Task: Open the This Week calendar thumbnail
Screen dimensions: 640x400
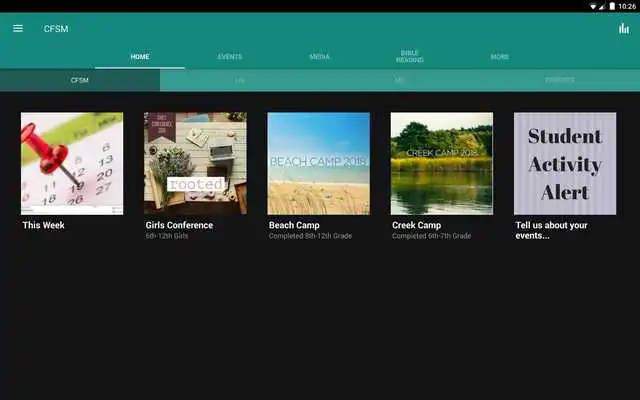Action: pyautogui.click(x=72, y=163)
